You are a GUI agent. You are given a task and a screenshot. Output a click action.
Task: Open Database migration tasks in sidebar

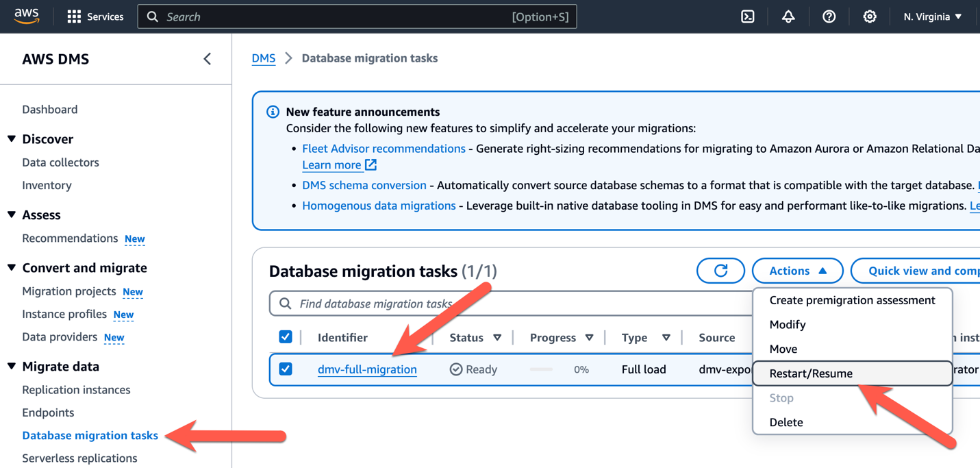pyautogui.click(x=90, y=436)
